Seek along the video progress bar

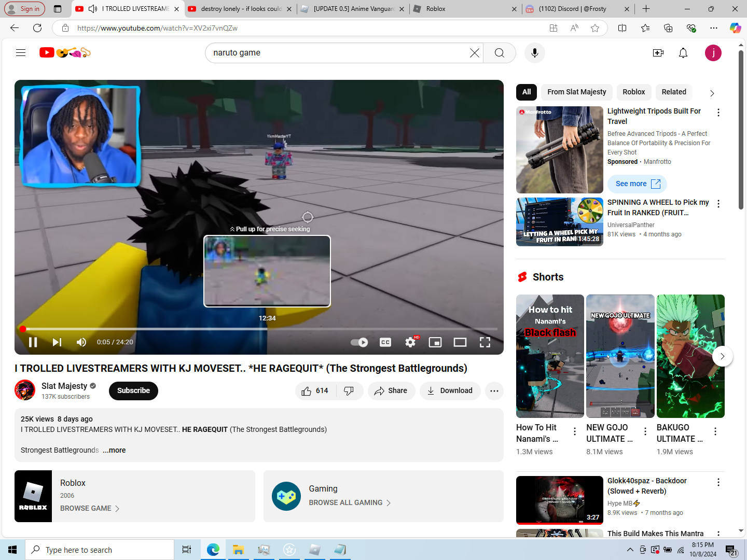coord(259,329)
